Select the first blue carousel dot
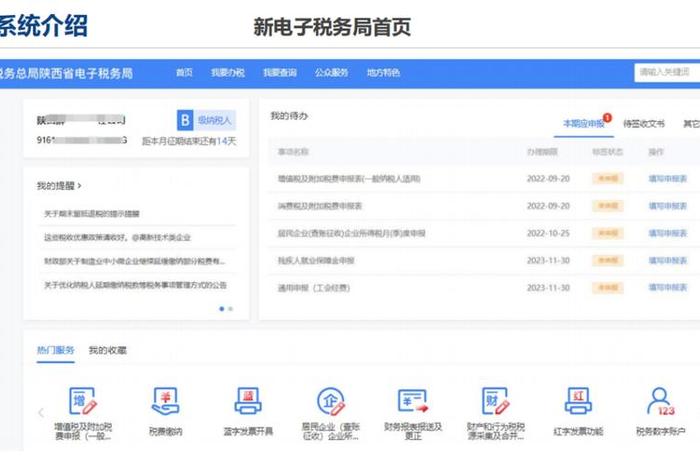Image resolution: width=700 pixels, height=470 pixels. [222, 309]
